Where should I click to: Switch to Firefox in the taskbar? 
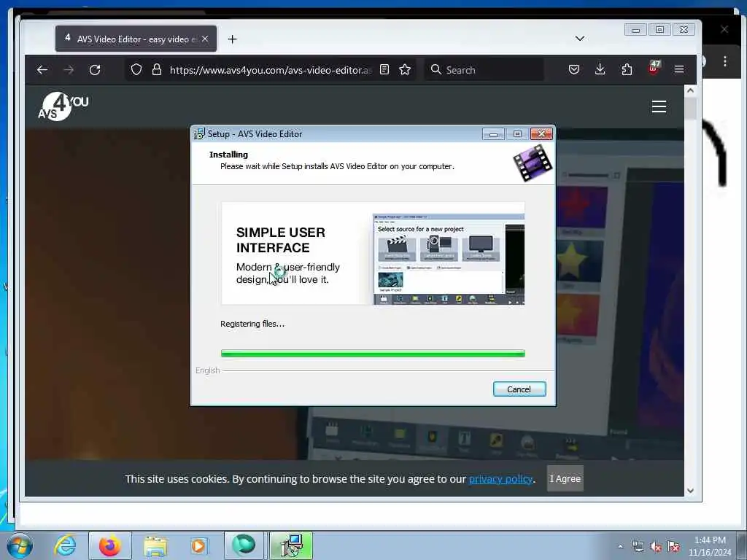110,545
